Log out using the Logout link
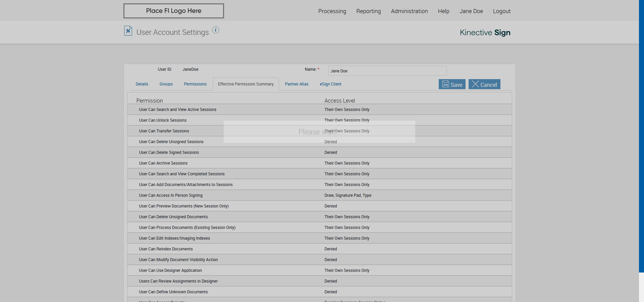Viewport: 644px width, 302px height. [x=501, y=11]
